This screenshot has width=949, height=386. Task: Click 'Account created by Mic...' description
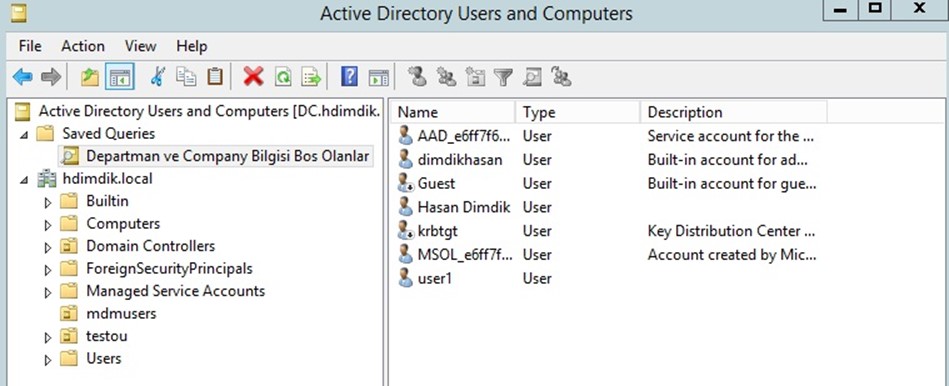732,255
